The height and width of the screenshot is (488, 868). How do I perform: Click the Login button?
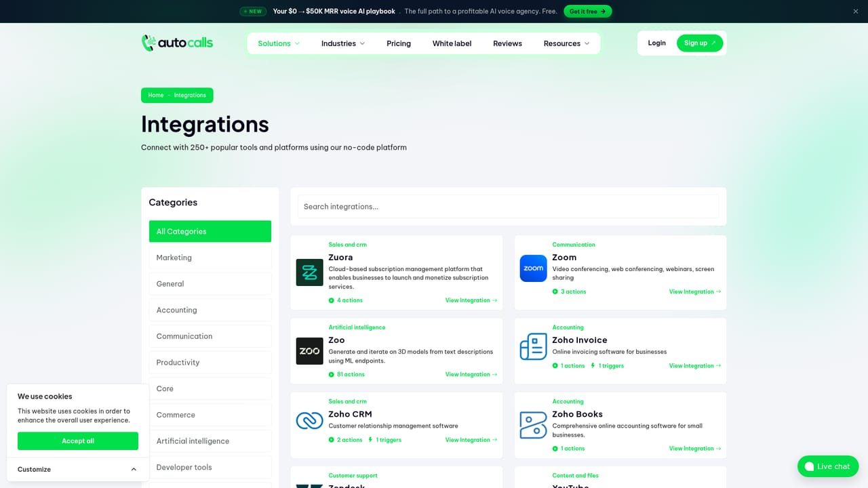click(656, 43)
